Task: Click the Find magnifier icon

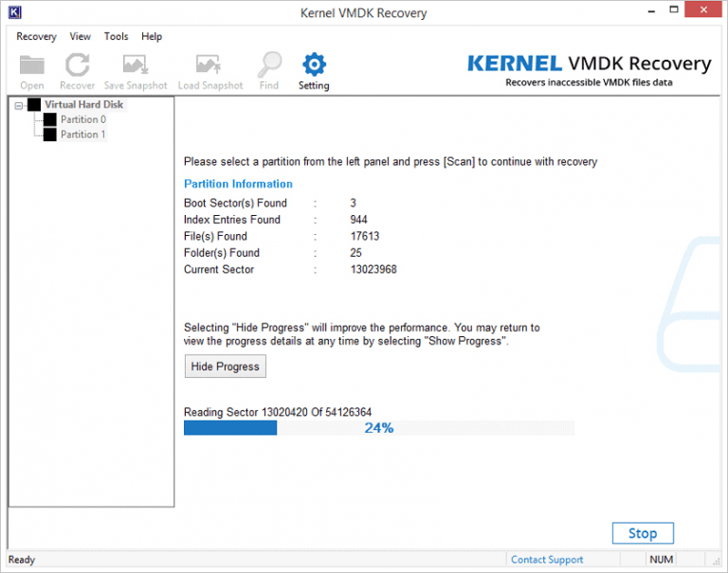Action: (x=269, y=65)
